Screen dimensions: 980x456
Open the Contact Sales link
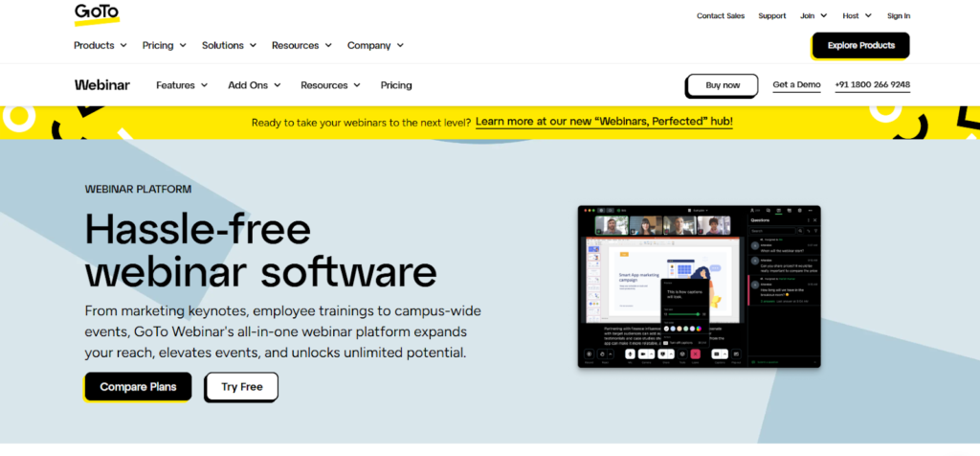(x=721, y=16)
